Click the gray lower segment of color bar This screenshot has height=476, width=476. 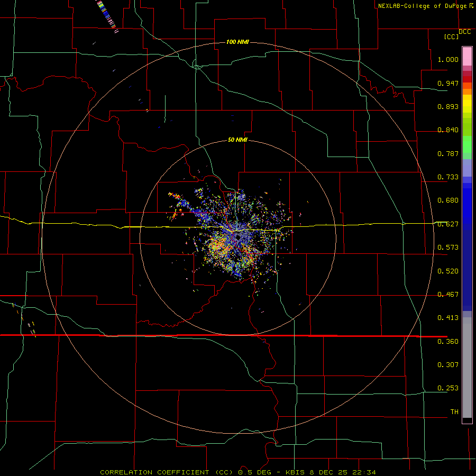click(x=467, y=368)
